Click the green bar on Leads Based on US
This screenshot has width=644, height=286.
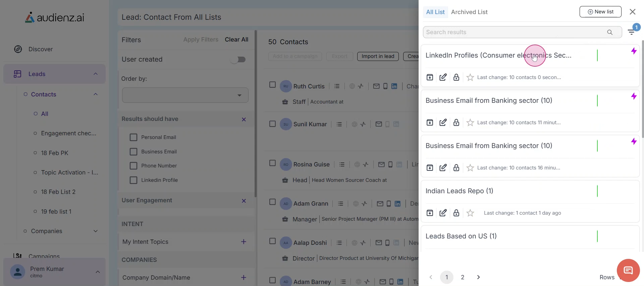coord(597,236)
